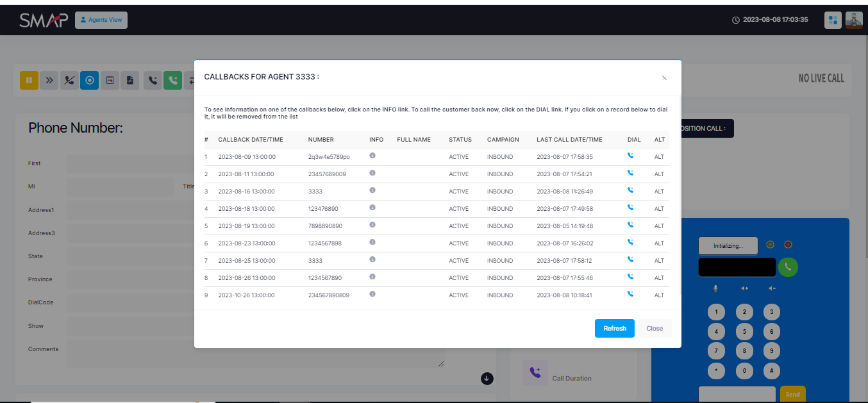This screenshot has height=403, width=868.
Task: Click the user avatar in top bar
Action: pyautogui.click(x=854, y=20)
